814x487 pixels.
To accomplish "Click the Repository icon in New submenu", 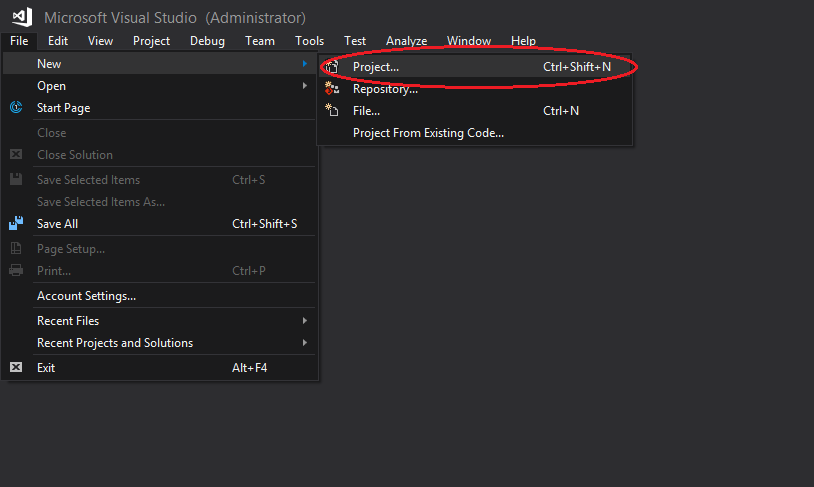I will [x=332, y=88].
